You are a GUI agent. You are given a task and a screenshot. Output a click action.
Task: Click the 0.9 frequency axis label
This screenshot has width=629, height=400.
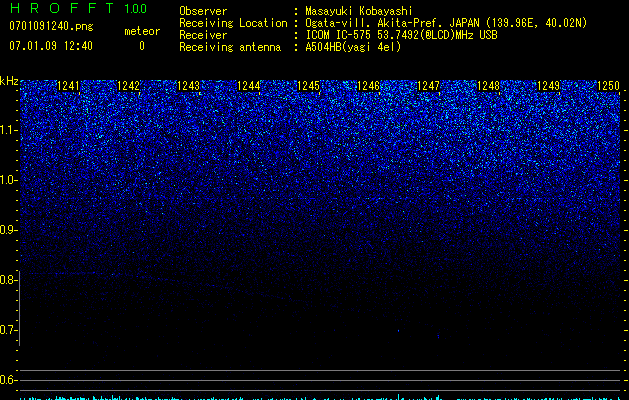tap(8, 230)
